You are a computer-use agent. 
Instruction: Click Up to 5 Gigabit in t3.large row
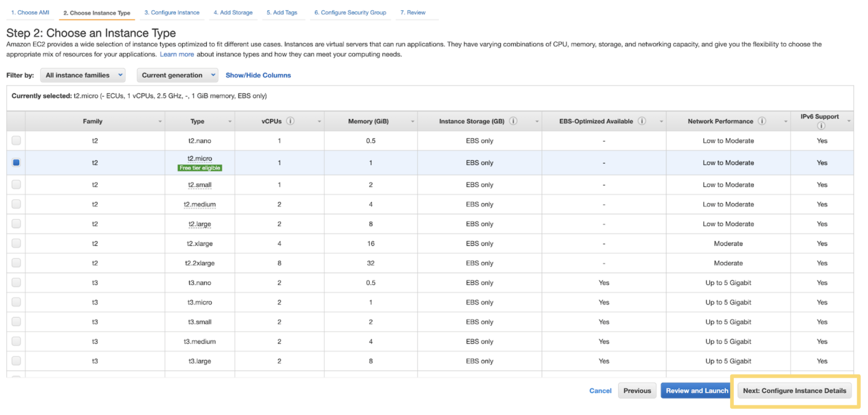coord(728,361)
